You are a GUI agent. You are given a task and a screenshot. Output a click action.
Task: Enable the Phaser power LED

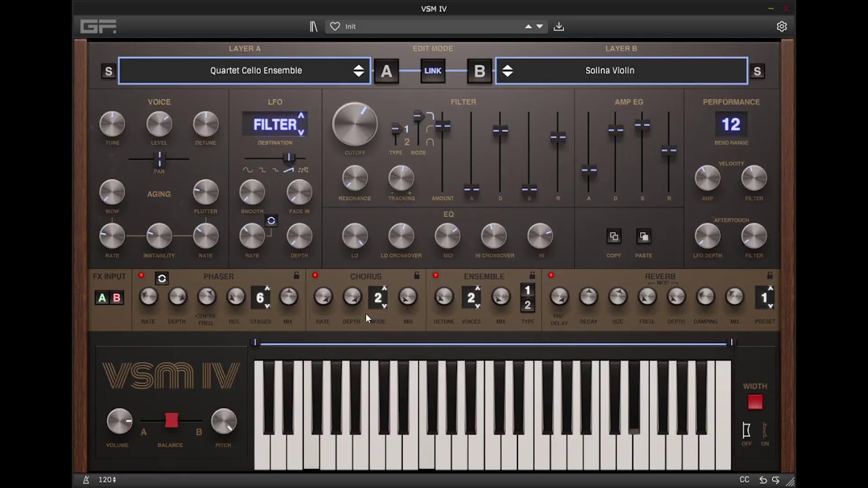[142, 276]
